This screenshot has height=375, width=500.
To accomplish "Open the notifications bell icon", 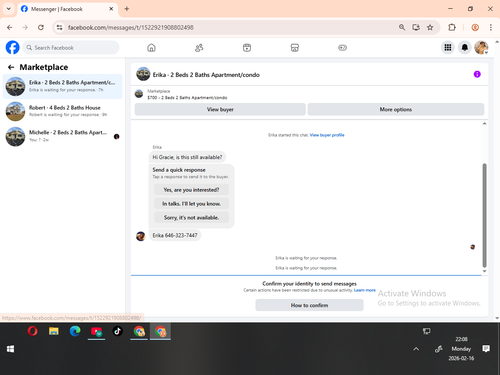I will click(x=465, y=48).
